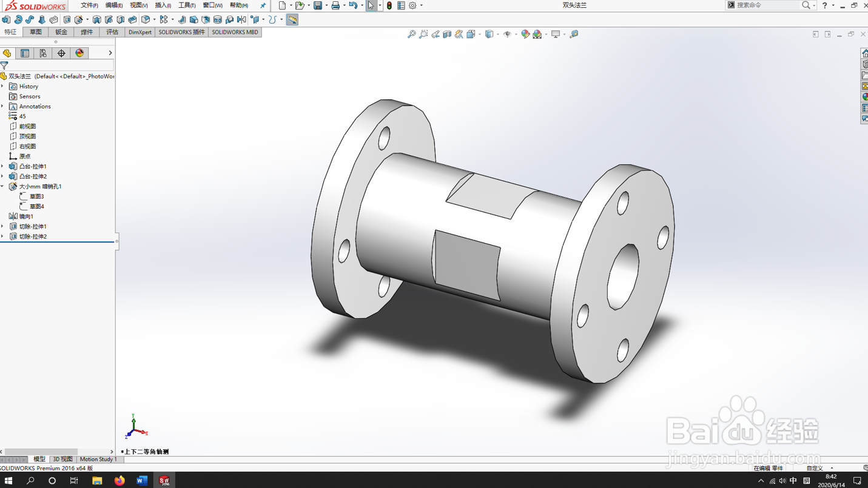Expand the Annotations folder in the tree
The height and width of the screenshot is (488, 868).
click(x=2, y=107)
